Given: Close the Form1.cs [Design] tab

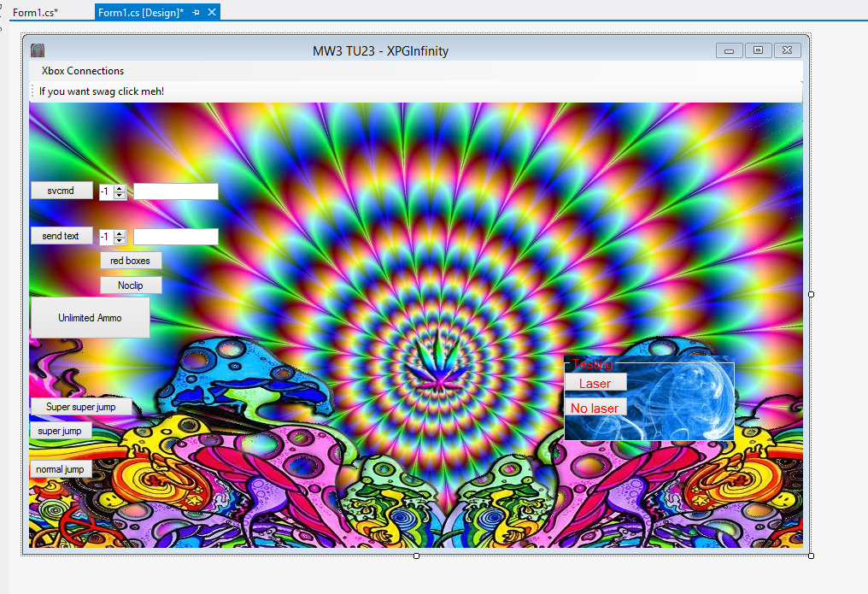Looking at the screenshot, I should pyautogui.click(x=212, y=12).
